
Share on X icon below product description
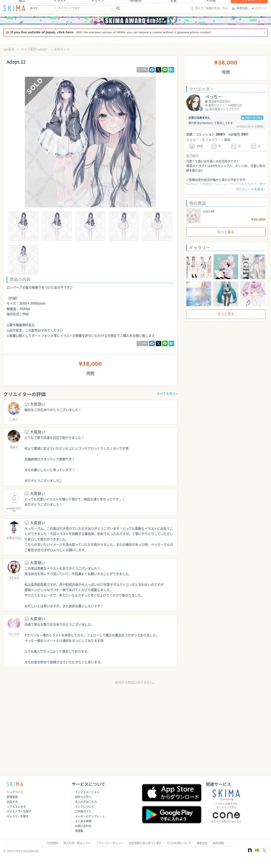(x=158, y=343)
